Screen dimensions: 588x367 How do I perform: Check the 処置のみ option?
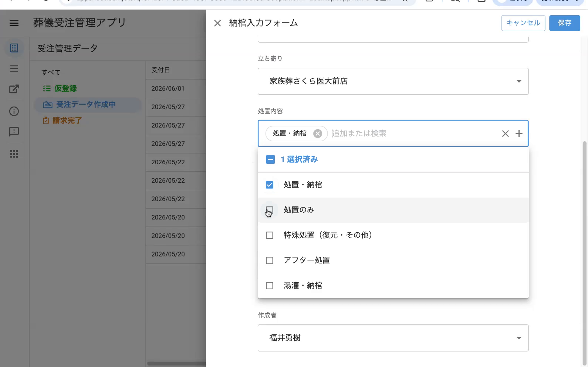pos(270,210)
